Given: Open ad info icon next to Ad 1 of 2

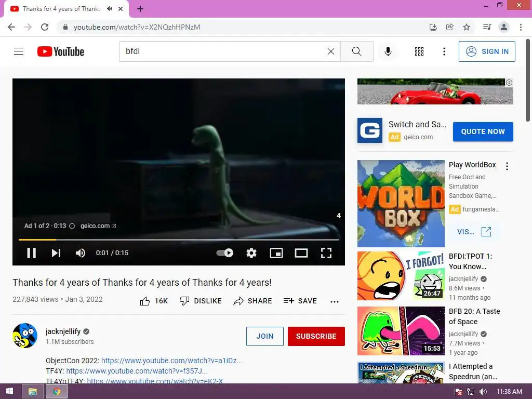Looking at the screenshot, I should [72, 226].
